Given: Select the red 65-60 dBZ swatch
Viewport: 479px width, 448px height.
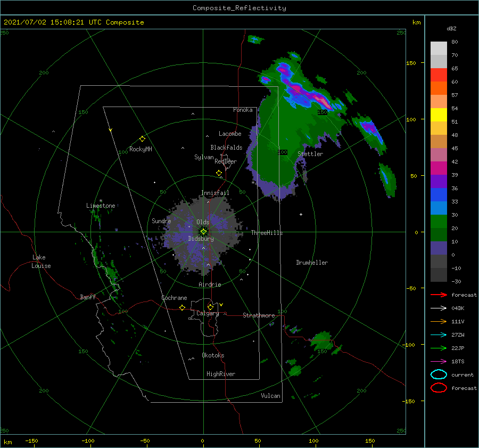Looking at the screenshot, I should click(x=439, y=75).
